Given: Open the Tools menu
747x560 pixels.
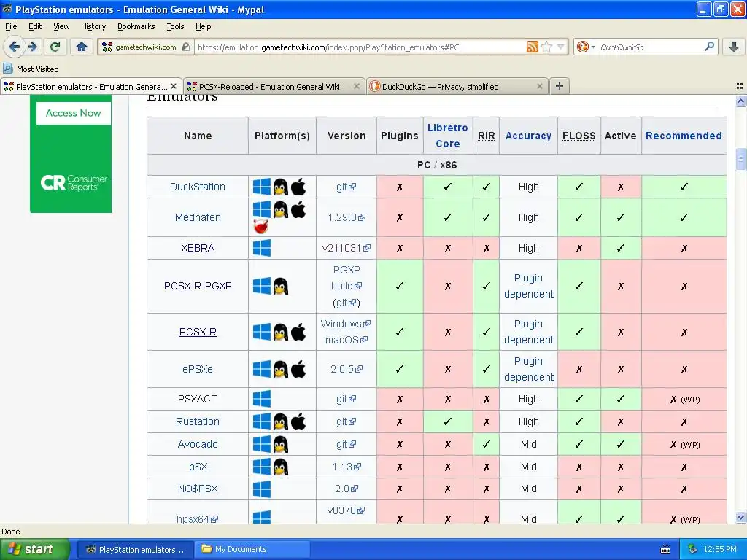Looking at the screenshot, I should [x=175, y=26].
